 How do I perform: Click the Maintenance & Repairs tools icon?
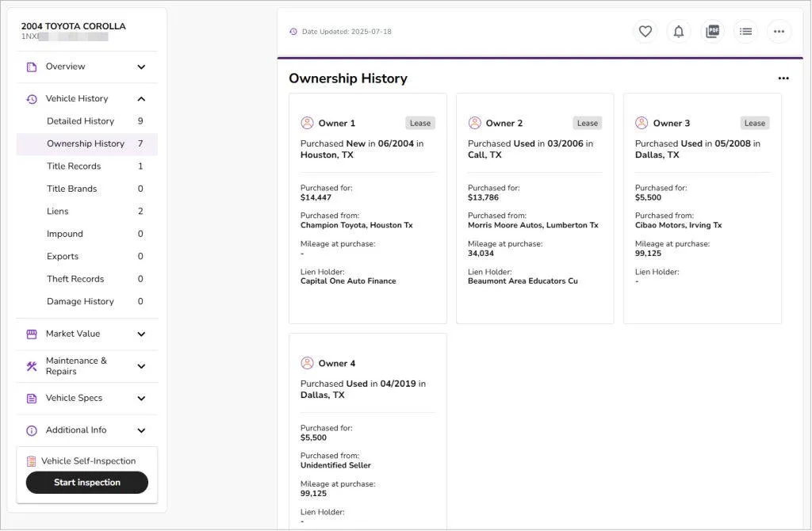click(x=32, y=366)
